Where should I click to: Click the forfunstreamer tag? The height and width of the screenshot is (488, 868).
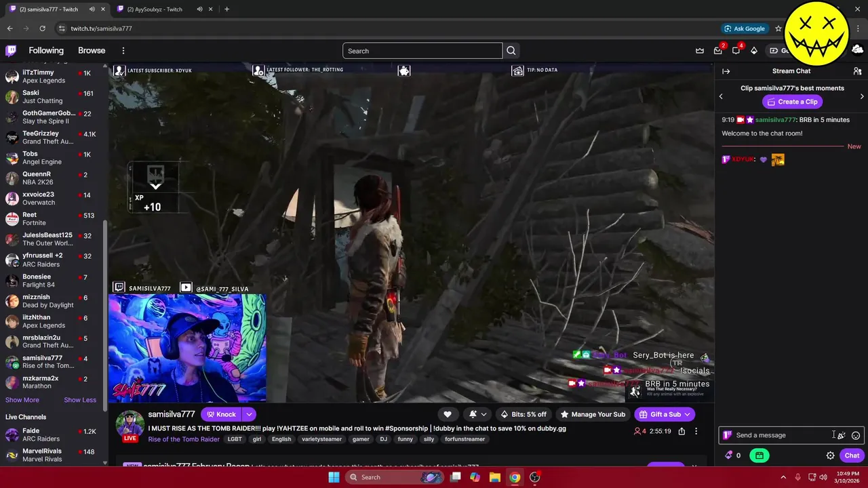pyautogui.click(x=465, y=439)
